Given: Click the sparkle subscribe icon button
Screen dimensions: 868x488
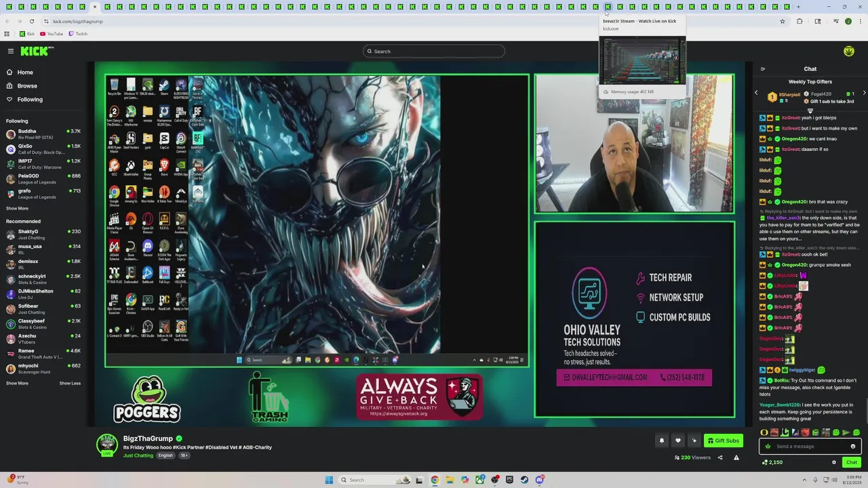Looking at the screenshot, I should [694, 441].
